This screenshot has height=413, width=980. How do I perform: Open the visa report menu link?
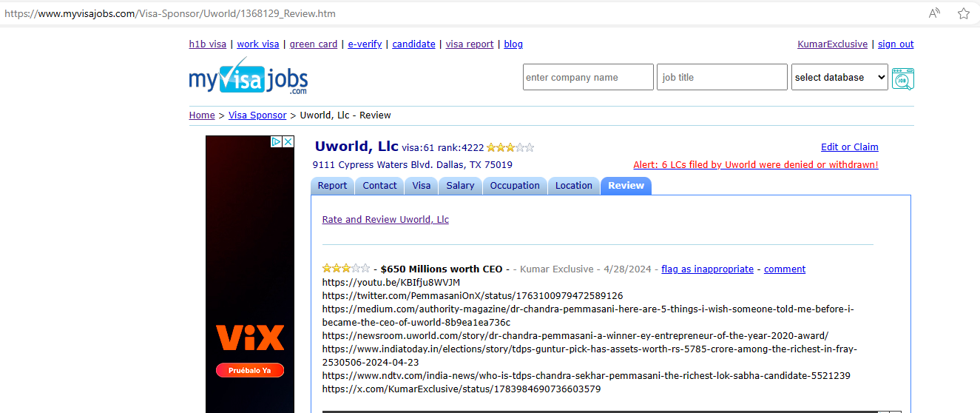[x=470, y=44]
